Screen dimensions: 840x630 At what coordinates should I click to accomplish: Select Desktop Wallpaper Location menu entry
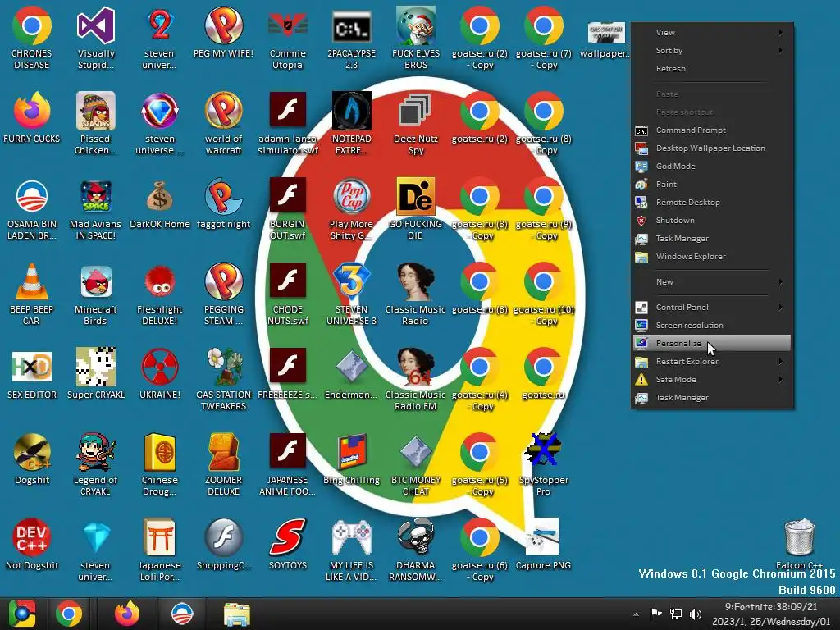(x=712, y=148)
